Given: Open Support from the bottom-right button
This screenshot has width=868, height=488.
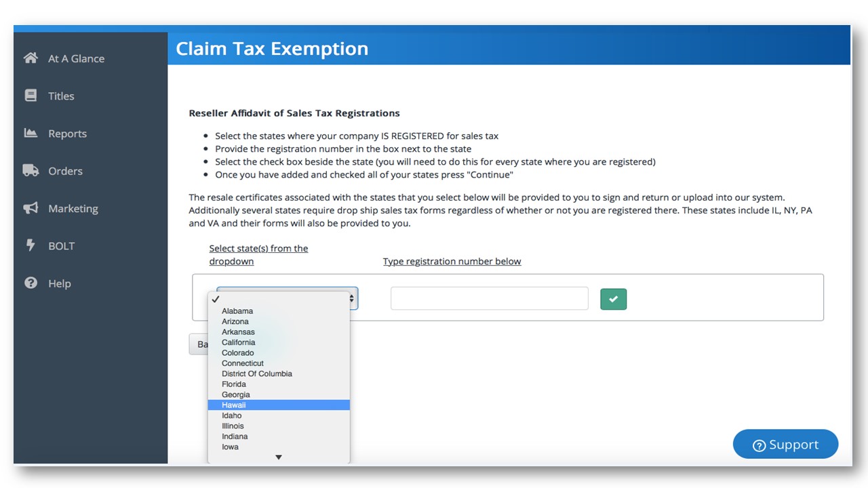Looking at the screenshot, I should pyautogui.click(x=785, y=444).
